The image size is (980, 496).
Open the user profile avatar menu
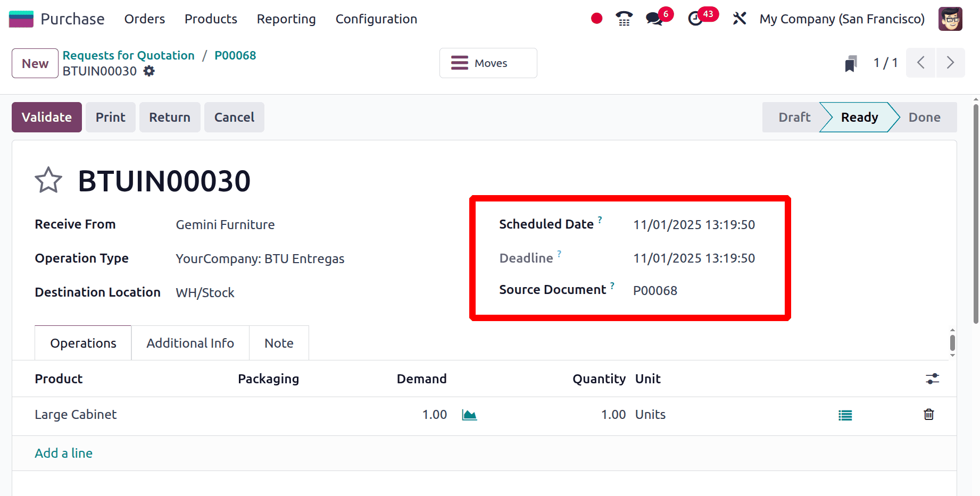click(x=950, y=19)
